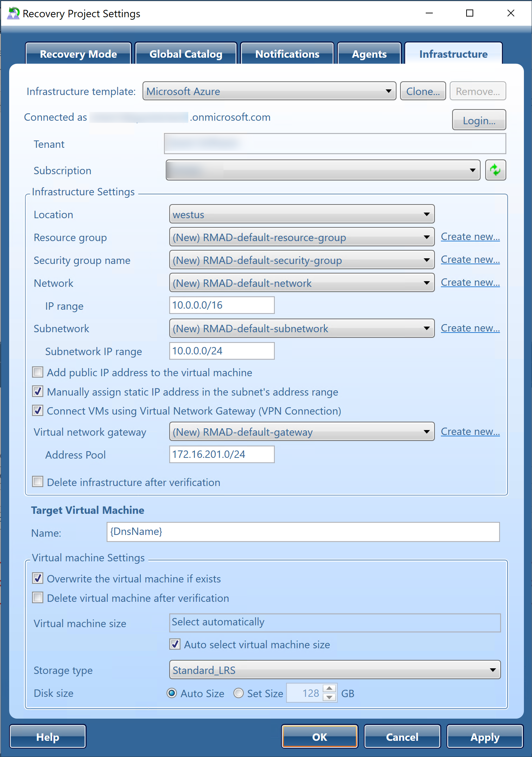Focus the Target Virtual Machine Name field

click(303, 532)
